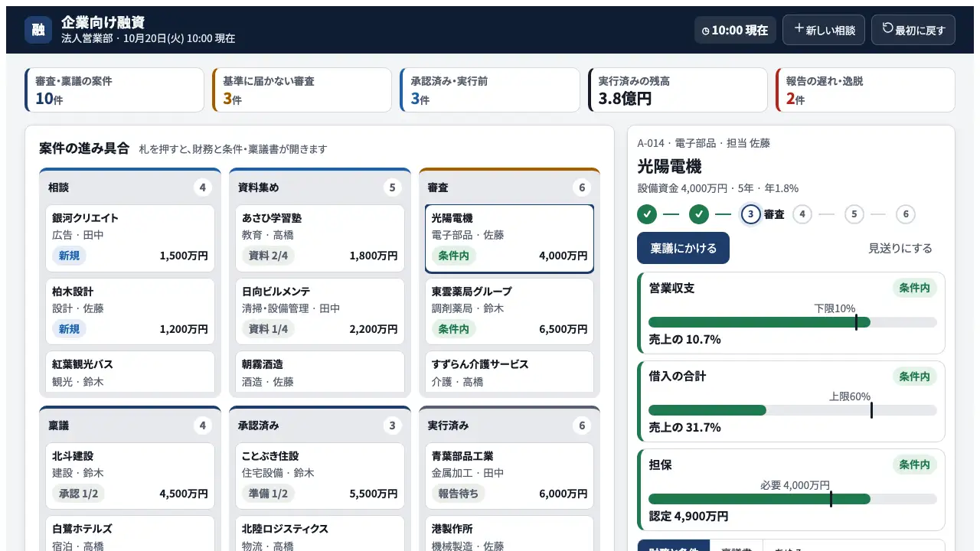Click the 担保 progress bar
The image size is (980, 551).
pyautogui.click(x=792, y=499)
